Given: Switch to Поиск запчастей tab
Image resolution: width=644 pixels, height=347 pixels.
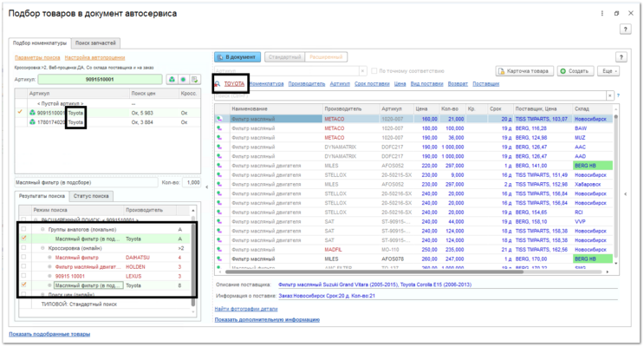Looking at the screenshot, I should tap(95, 43).
